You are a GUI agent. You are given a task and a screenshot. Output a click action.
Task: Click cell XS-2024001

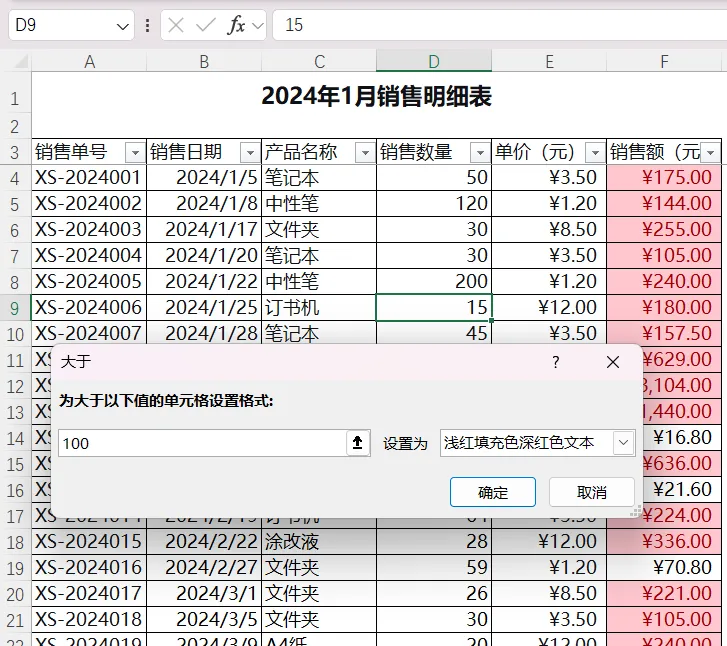coord(89,178)
